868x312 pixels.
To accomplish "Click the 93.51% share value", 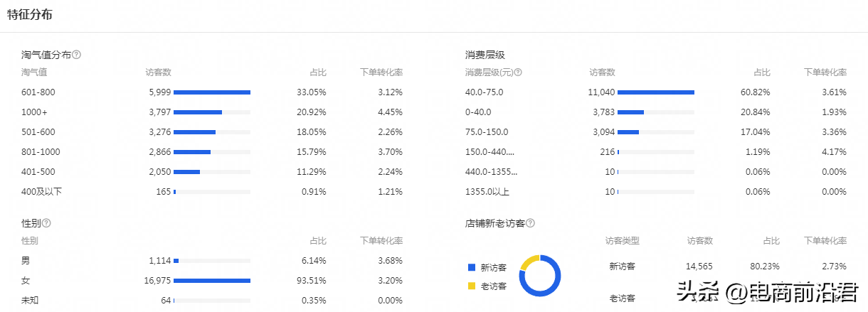I will click(312, 281).
